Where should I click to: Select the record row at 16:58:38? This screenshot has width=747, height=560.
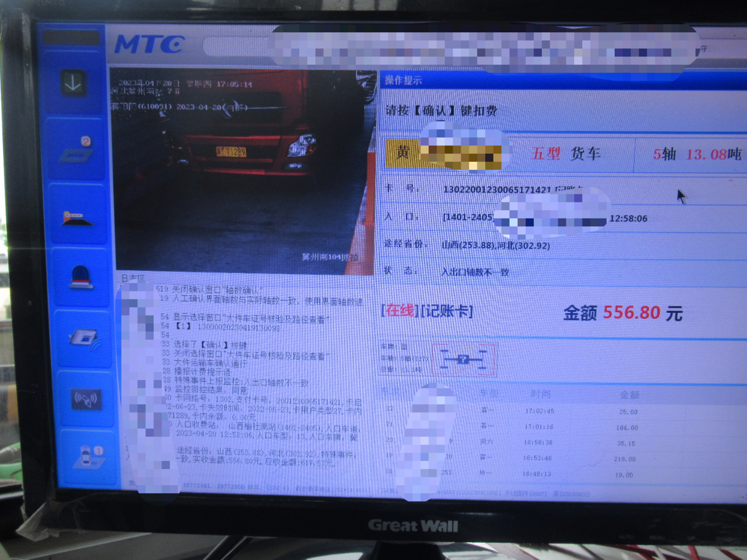(x=561, y=442)
